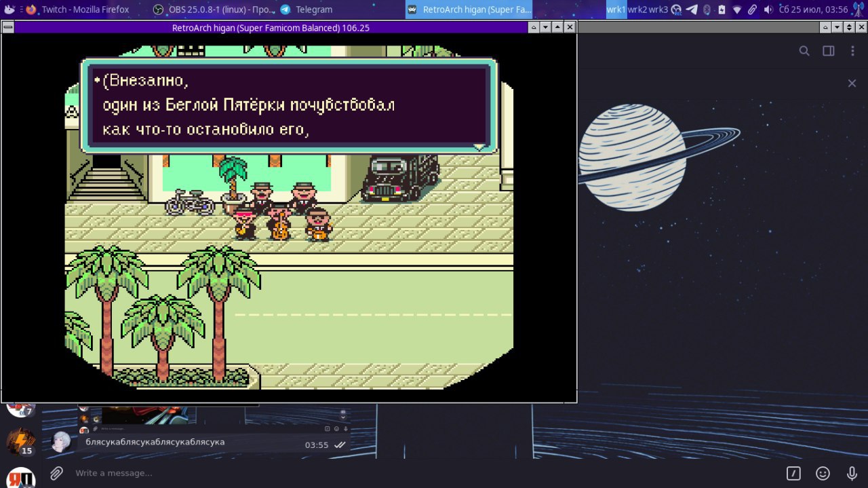Open clock showing Сб 25 июл, 03:56
868x488 pixels.
coord(814,10)
